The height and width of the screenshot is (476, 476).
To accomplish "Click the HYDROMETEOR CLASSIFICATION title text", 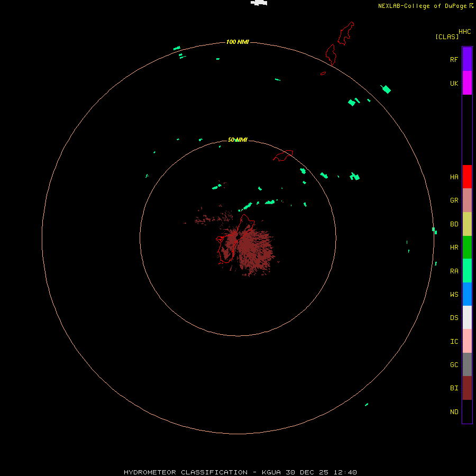I will [x=186, y=472].
